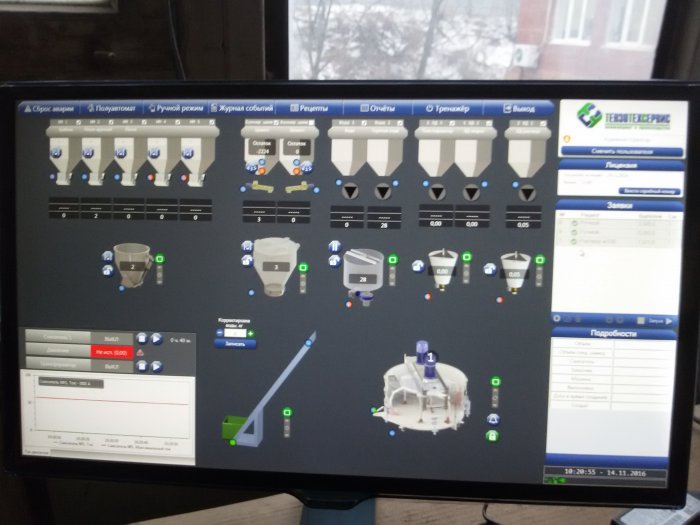Viewport: 700px width, 525px height.
Task: Click the unlock icon beside the first additive doser
Action: click(418, 267)
